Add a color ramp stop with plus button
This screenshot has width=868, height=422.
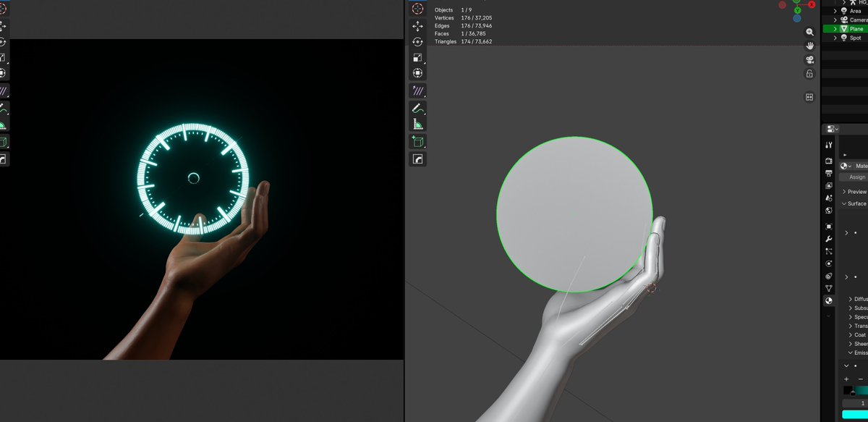(x=846, y=379)
